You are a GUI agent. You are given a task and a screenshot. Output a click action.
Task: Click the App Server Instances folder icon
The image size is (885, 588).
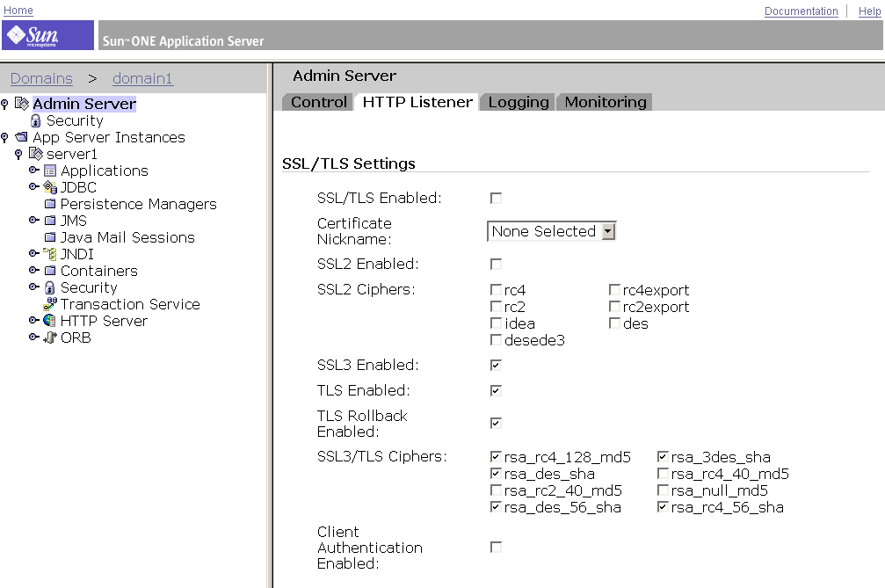point(21,137)
